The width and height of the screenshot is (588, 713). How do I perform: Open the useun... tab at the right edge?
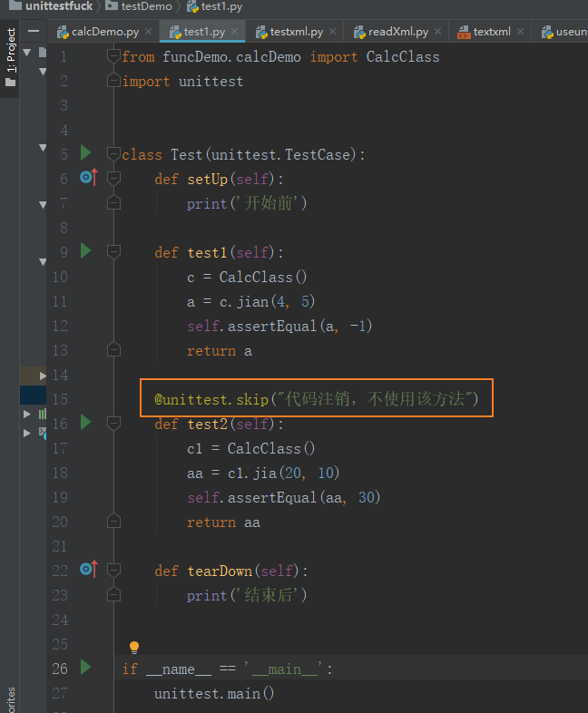tap(563, 32)
